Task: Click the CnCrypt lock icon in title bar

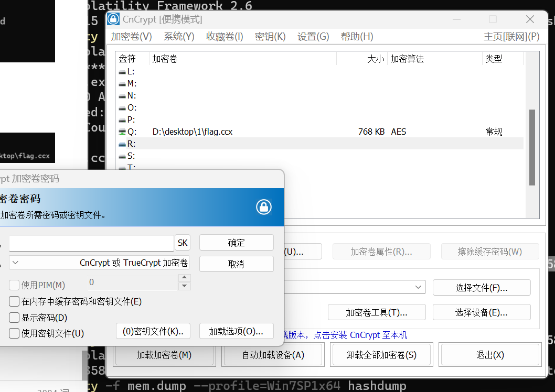Action: pyautogui.click(x=113, y=19)
